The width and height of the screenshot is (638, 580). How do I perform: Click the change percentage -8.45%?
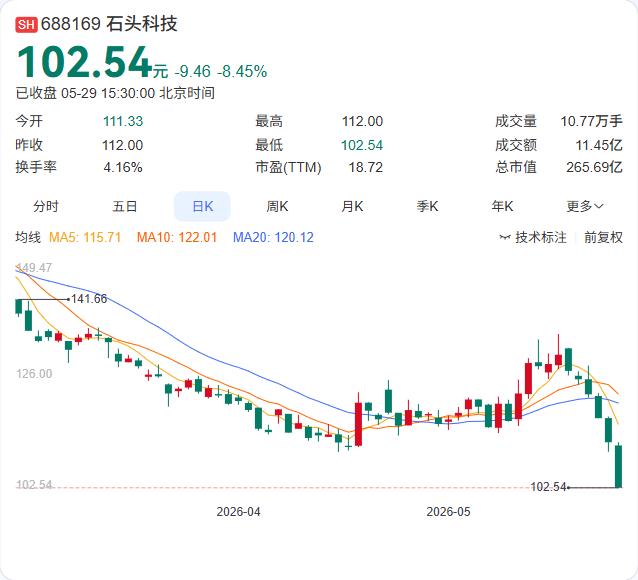tap(242, 72)
